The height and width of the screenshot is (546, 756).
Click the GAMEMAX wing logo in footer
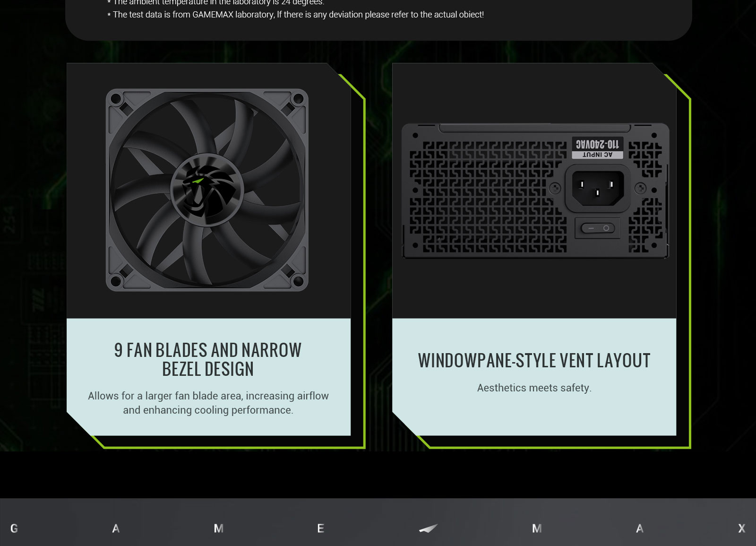[x=428, y=529]
